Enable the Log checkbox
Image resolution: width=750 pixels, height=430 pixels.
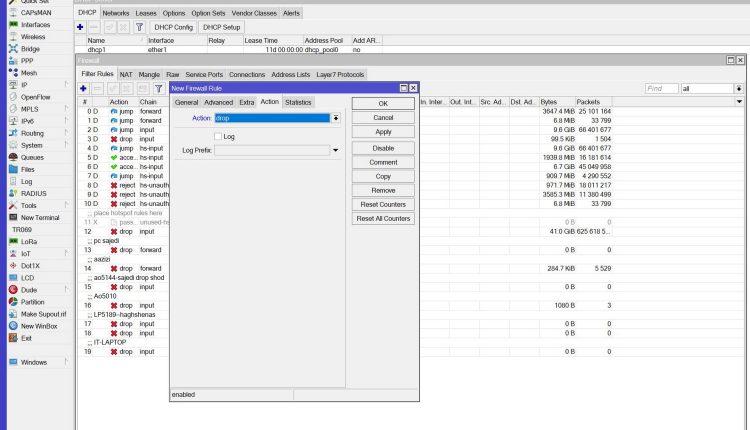(x=218, y=136)
